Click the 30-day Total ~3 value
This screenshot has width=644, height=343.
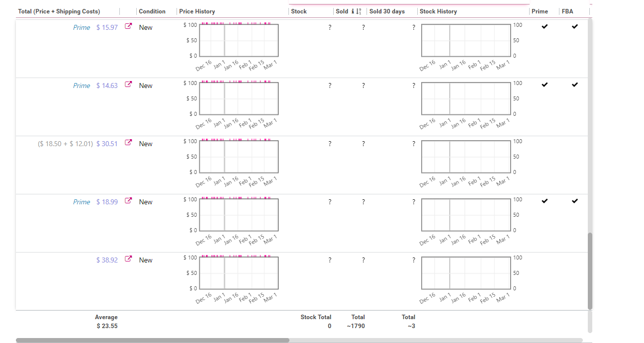(x=411, y=326)
